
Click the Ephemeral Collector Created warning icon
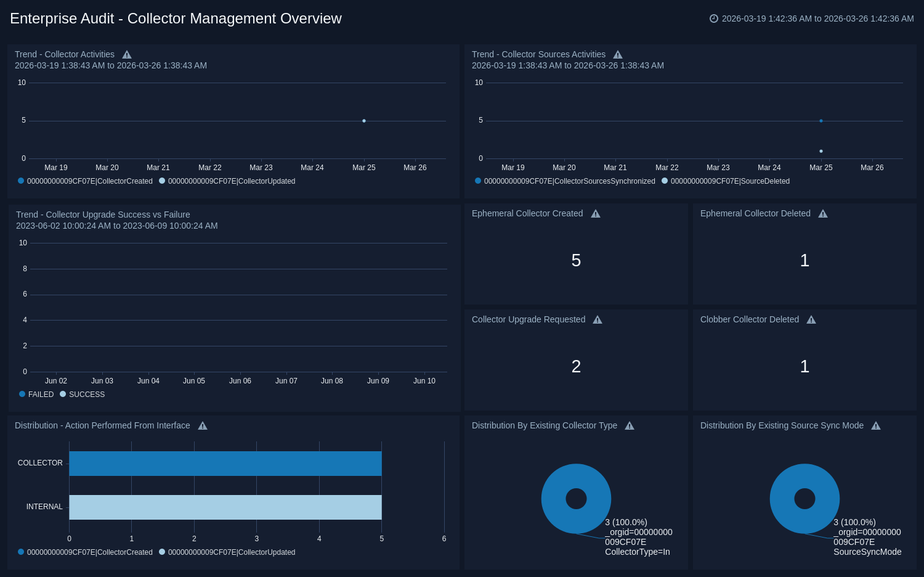tap(596, 214)
